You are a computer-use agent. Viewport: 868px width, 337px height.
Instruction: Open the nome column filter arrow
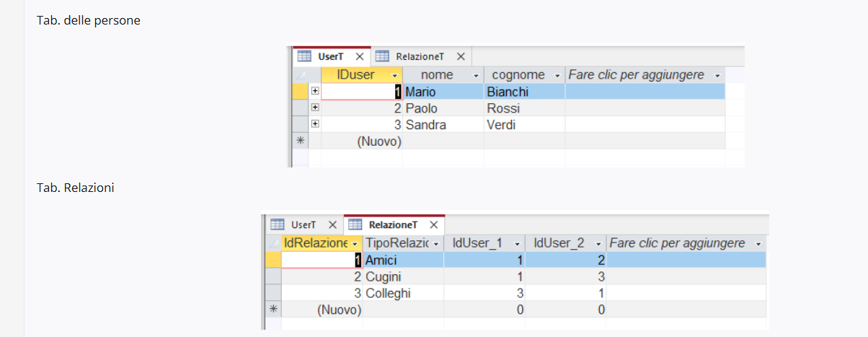[476, 75]
